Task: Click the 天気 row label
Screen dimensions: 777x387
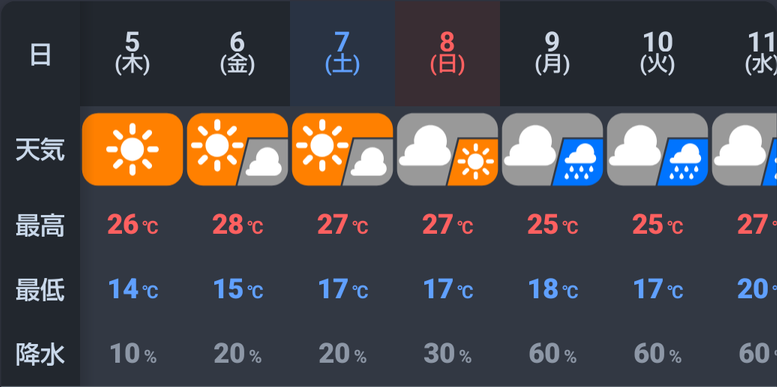Action: (40, 150)
